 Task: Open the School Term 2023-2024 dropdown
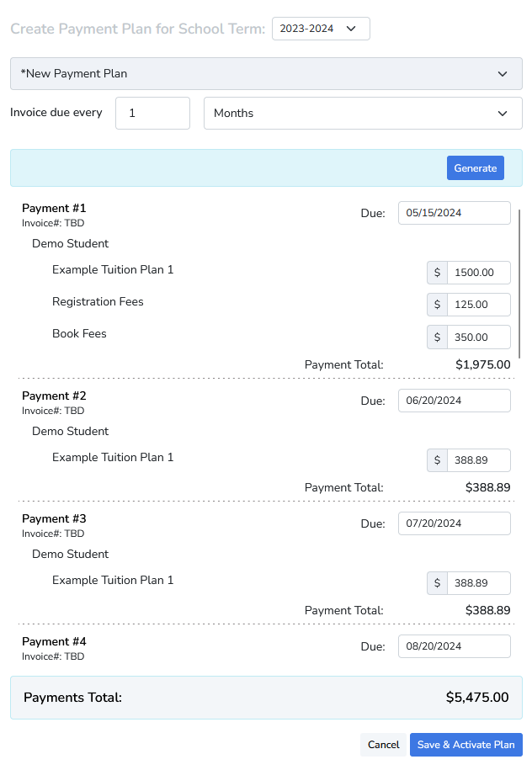[321, 29]
